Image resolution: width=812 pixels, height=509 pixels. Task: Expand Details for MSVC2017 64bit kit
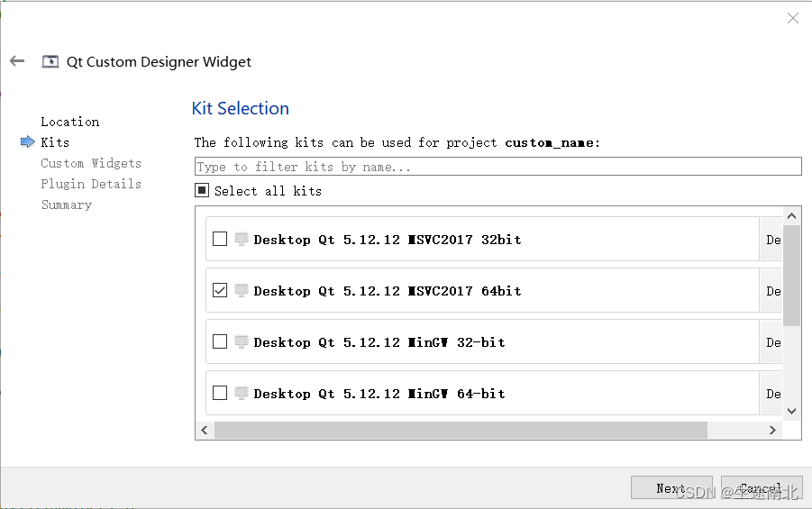[771, 290]
